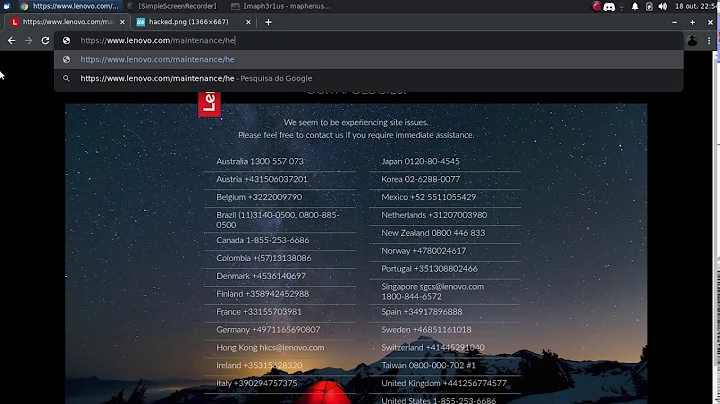Screen dimensions: 720x404
Task: Click the Taiwan 0800-000-702 #1 entry
Action: [x=428, y=365]
